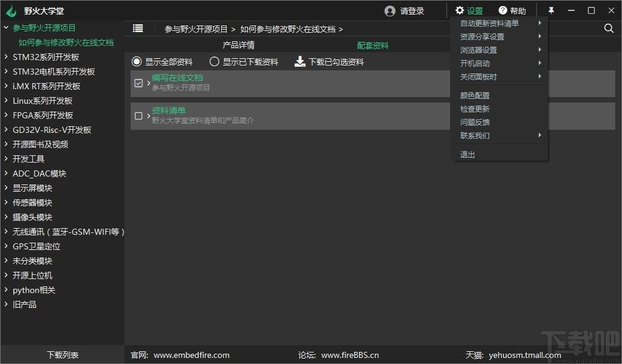Open the 联系我们 submenu
The width and height of the screenshot is (622, 364).
tap(501, 135)
